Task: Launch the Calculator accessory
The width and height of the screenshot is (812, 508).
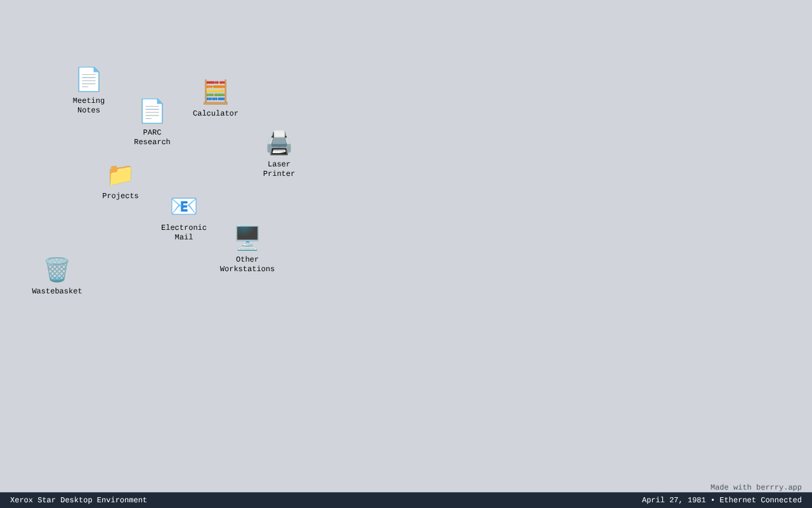Action: click(x=215, y=91)
